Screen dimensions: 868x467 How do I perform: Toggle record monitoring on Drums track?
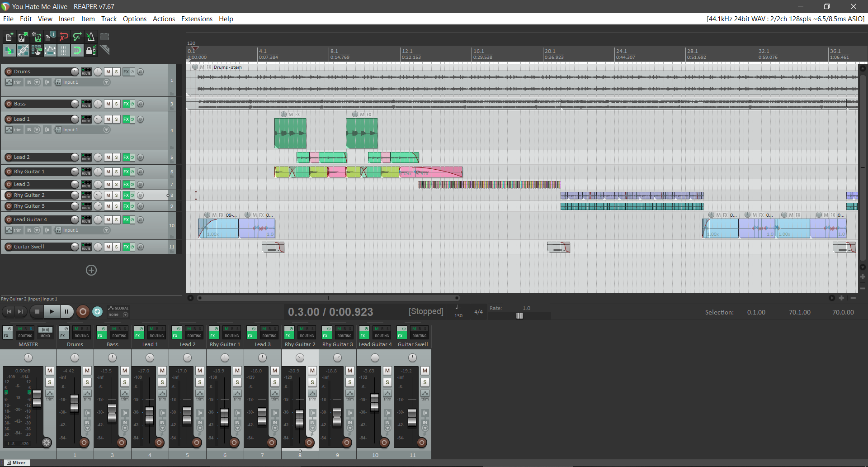[47, 82]
